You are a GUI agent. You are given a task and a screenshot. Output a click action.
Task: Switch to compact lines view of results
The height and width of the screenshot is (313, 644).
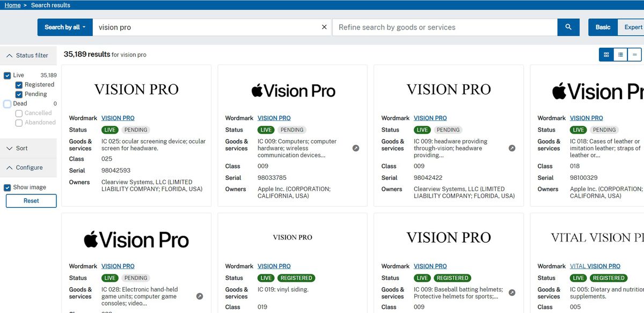pos(634,55)
